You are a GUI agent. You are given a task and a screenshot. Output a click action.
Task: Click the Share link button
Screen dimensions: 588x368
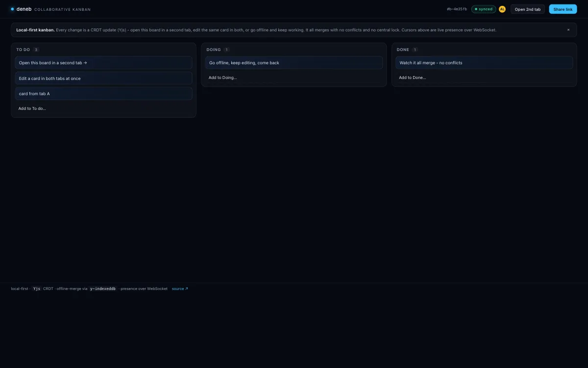point(563,9)
